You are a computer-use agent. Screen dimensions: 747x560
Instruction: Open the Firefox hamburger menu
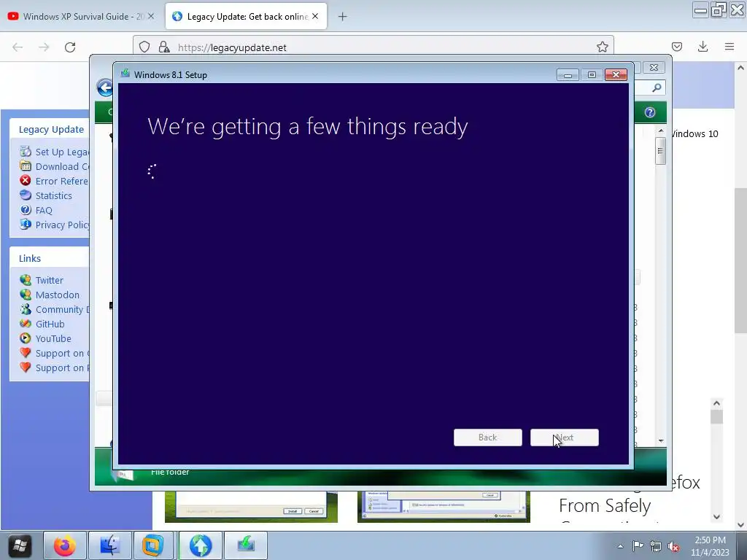click(729, 47)
